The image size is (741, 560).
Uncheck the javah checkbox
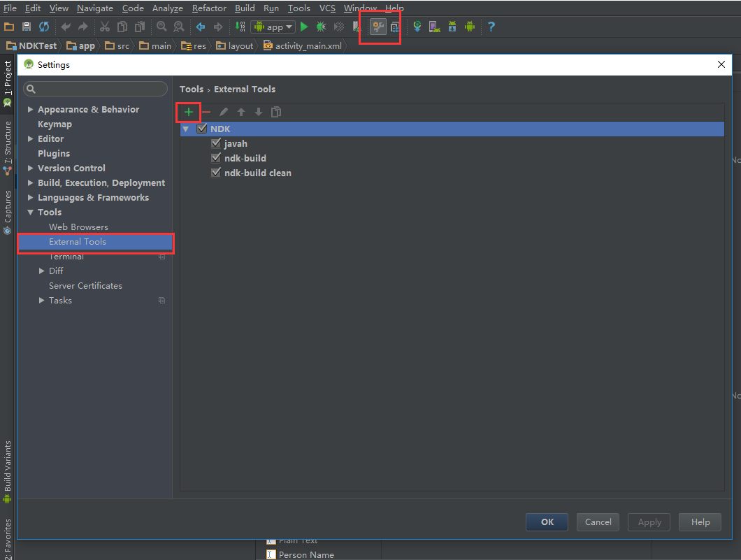(x=216, y=143)
